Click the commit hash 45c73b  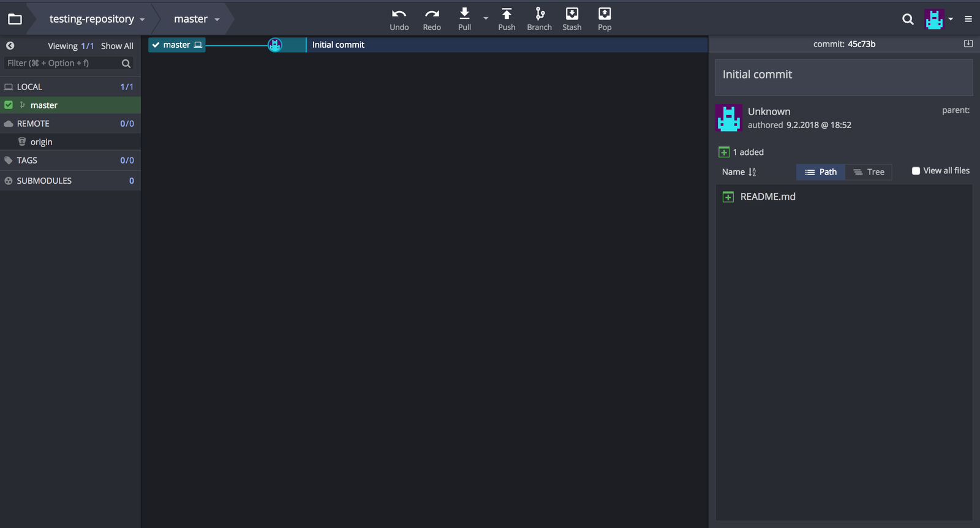861,44
